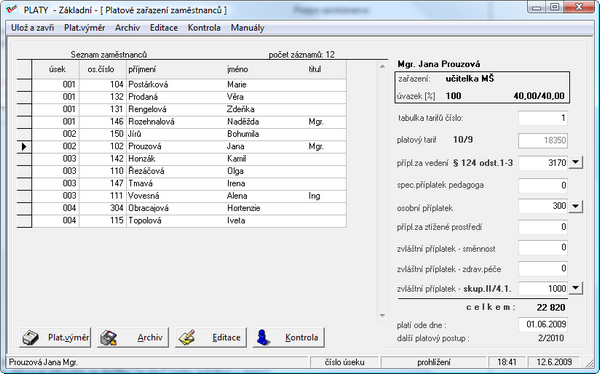Click the 'prohlížení' status bar panel
Screen dimensions: 600x374
point(434,362)
